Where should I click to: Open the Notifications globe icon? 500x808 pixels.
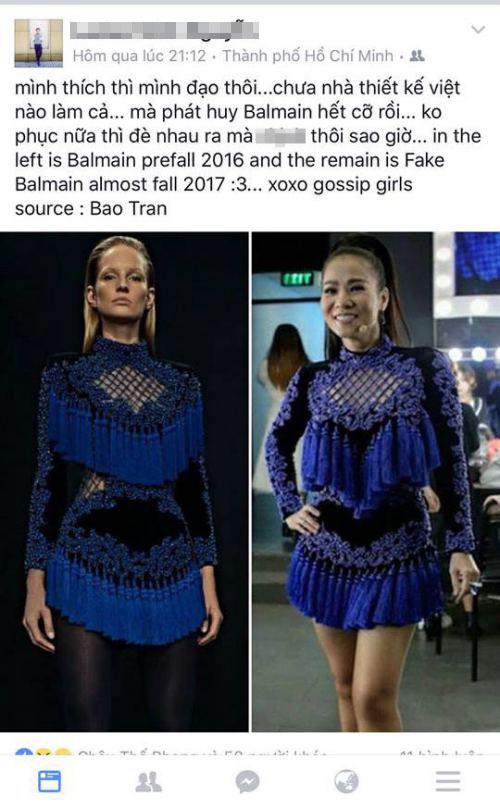tap(346, 781)
